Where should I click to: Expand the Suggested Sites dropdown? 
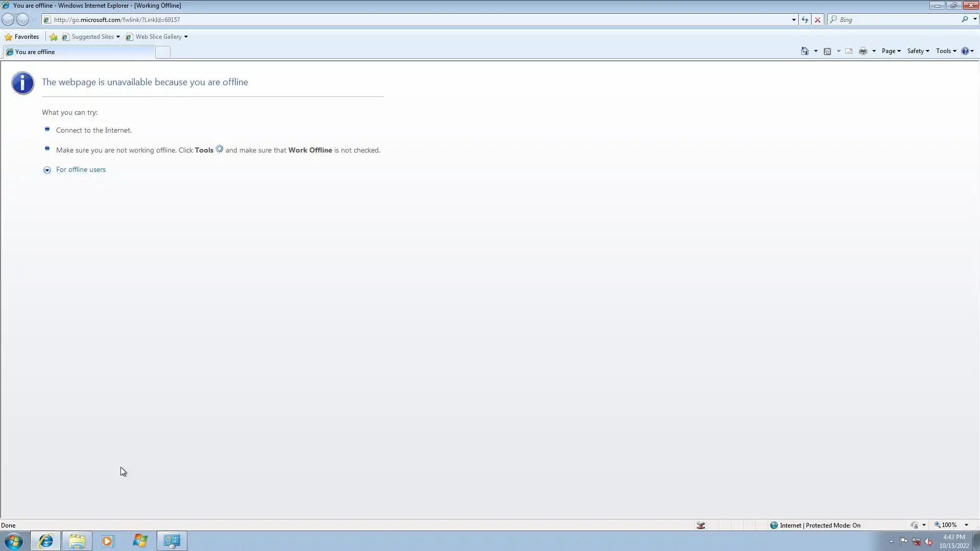point(118,37)
